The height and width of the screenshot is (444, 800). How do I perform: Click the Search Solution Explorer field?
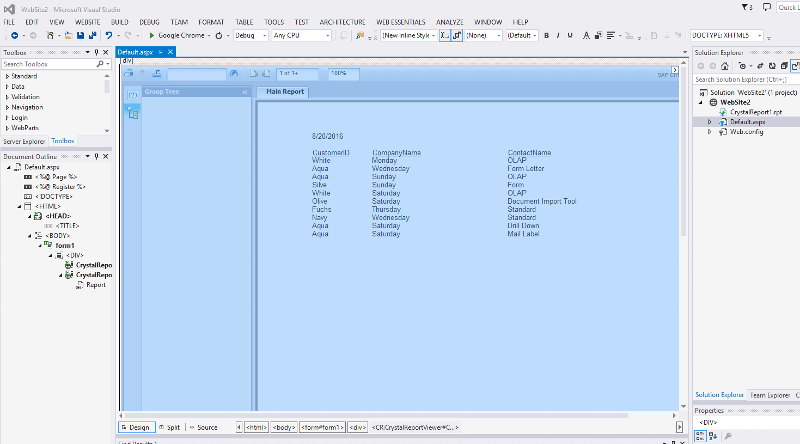pyautogui.click(x=746, y=80)
